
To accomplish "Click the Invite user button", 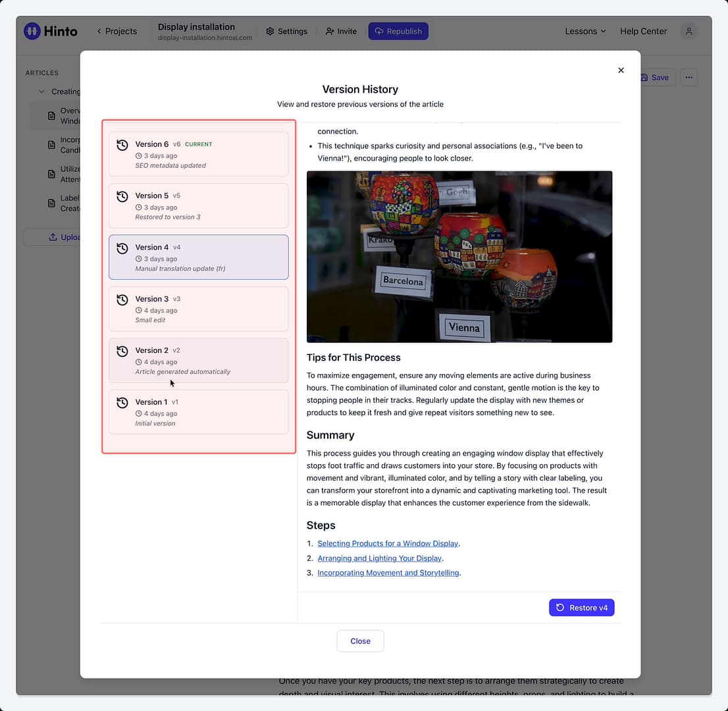I will [341, 31].
